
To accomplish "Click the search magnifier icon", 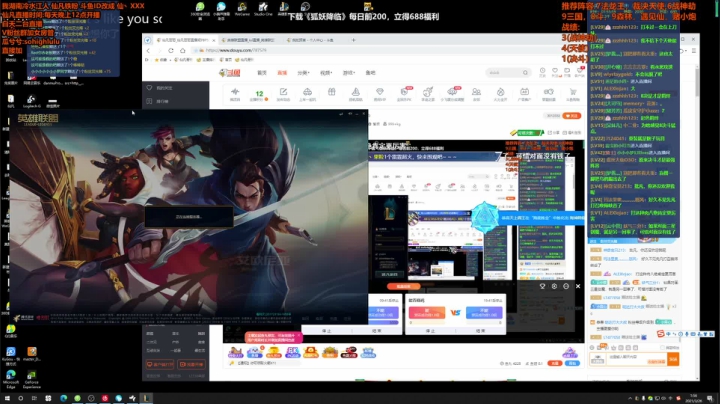I will pyautogui.click(x=525, y=73).
